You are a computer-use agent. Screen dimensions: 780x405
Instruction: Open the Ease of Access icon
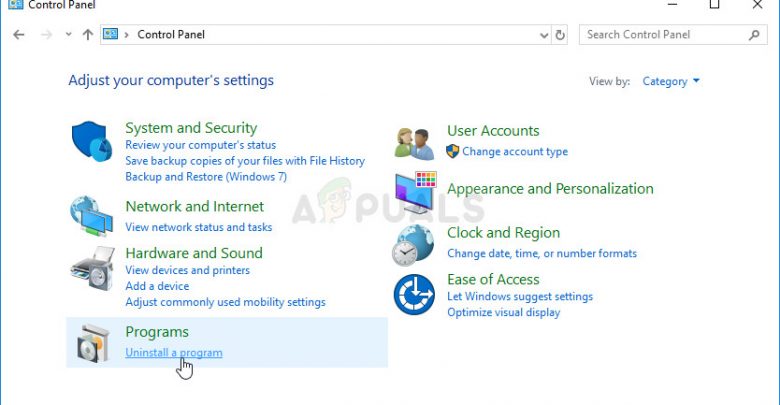[414, 294]
